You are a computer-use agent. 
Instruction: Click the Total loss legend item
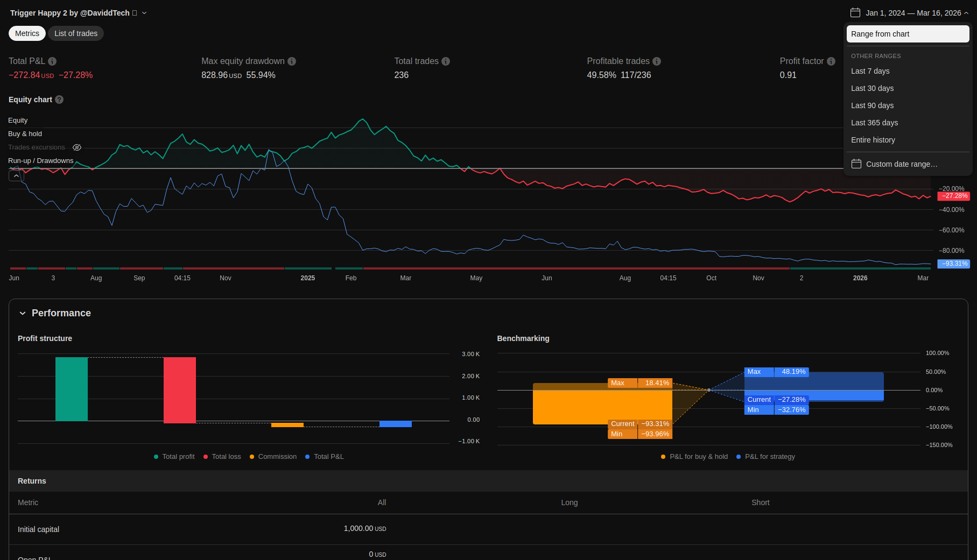[x=222, y=457]
